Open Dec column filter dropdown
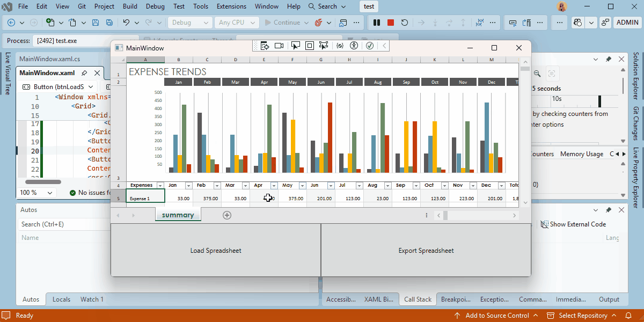The height and width of the screenshot is (322, 644). click(501, 186)
